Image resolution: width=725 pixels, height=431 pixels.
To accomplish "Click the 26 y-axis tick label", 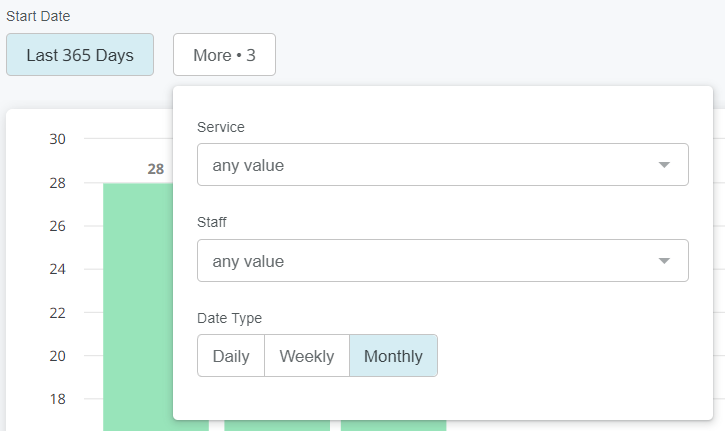I will 57,226.
